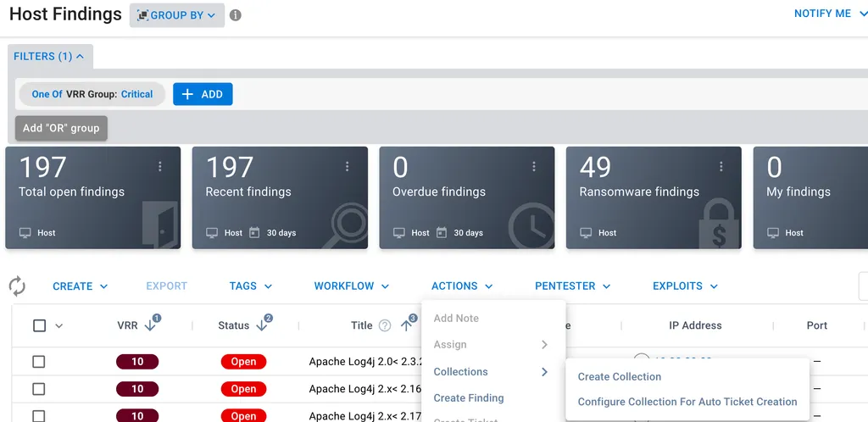The width and height of the screenshot is (868, 422).
Task: Click the Port column header
Action: (817, 325)
